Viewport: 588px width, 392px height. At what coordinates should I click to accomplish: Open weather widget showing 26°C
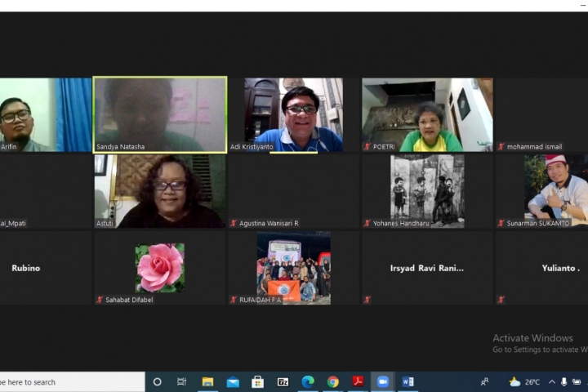[524, 382]
